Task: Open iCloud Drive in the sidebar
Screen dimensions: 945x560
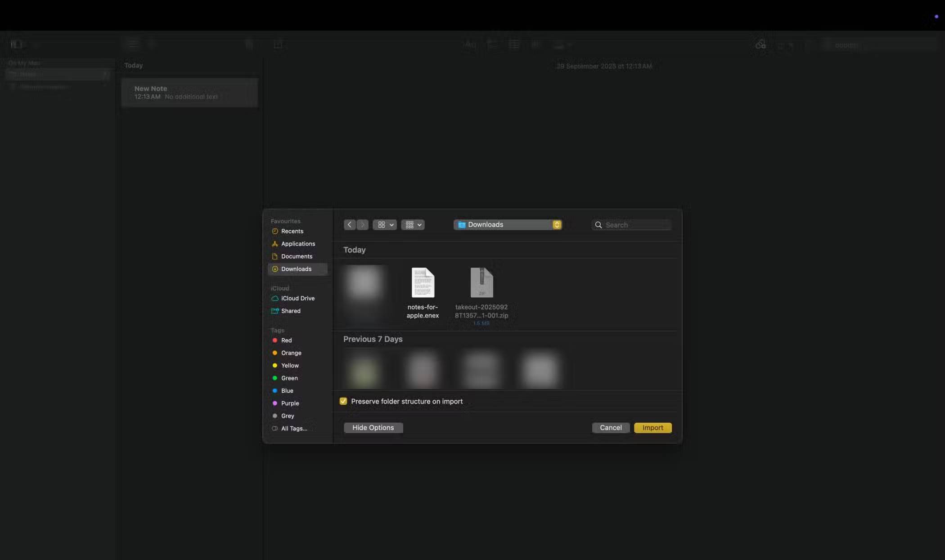Action: pos(297,298)
